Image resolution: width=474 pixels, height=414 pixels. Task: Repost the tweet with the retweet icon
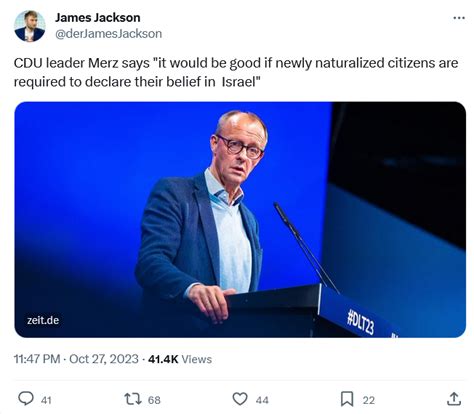(133, 399)
